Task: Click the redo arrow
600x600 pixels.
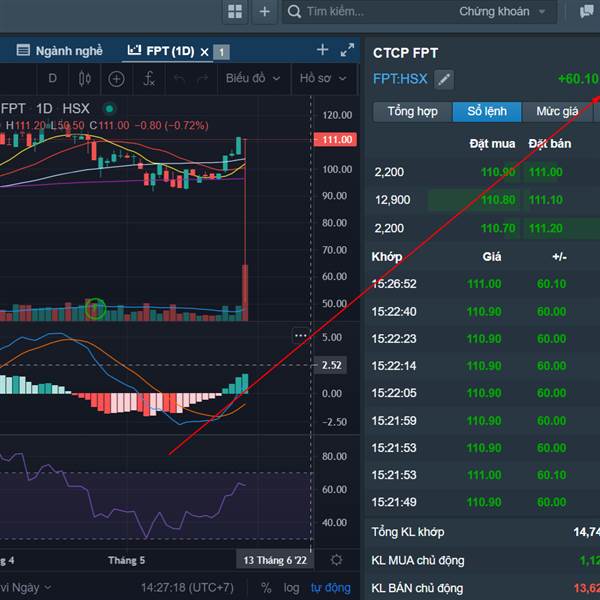Action: click(x=202, y=78)
